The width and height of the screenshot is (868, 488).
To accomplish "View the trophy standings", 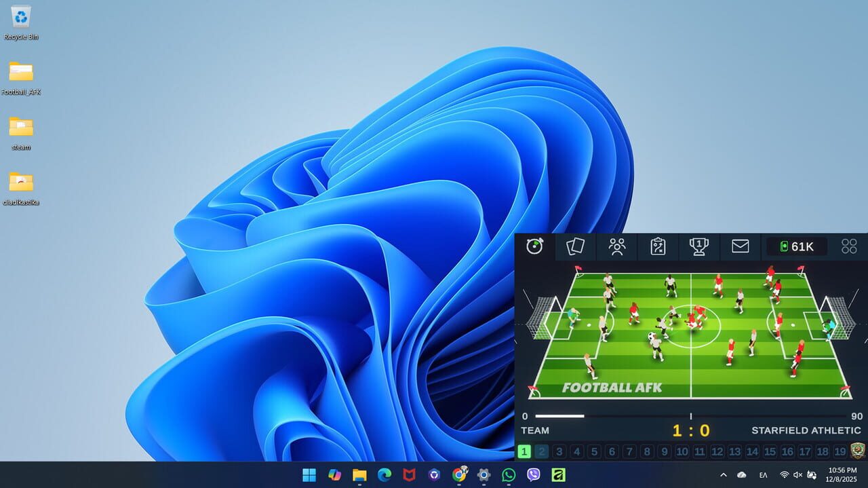I will point(698,246).
